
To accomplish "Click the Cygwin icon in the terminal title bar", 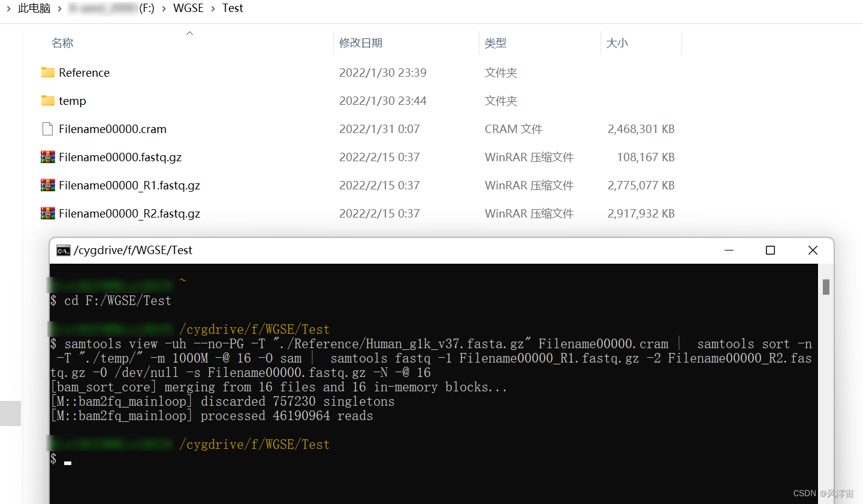I will click(63, 250).
